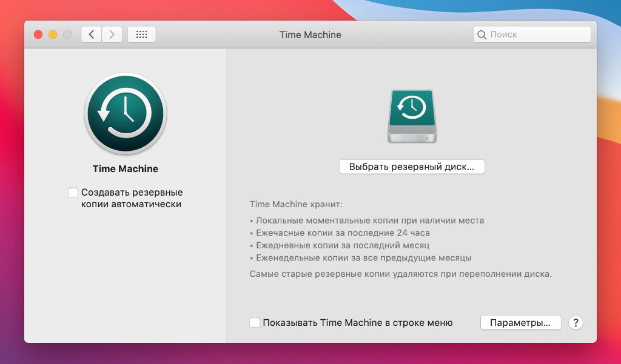Close the window with red button
The image size is (621, 364).
point(38,35)
